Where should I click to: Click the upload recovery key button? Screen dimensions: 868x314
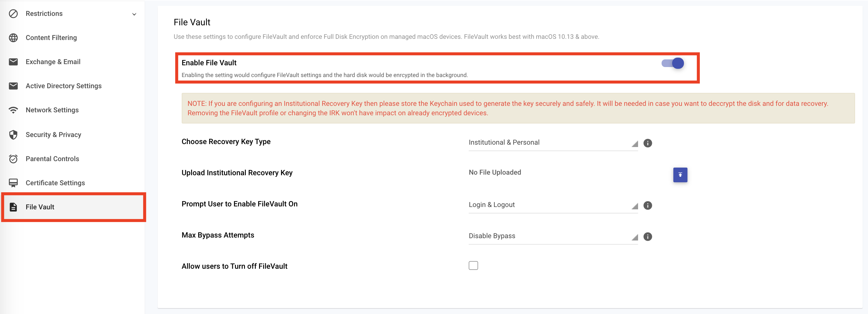click(x=680, y=175)
